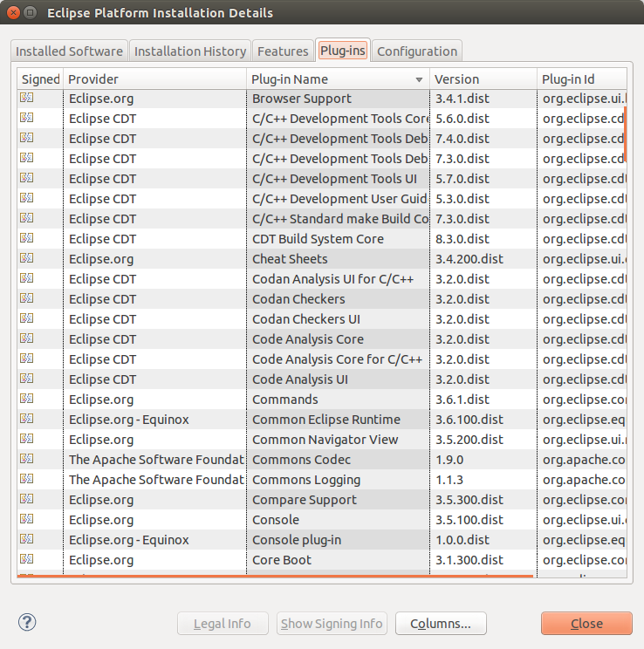The height and width of the screenshot is (649, 644).
Task: Select the Cheat Sheets plug-in name
Action: click(x=290, y=259)
